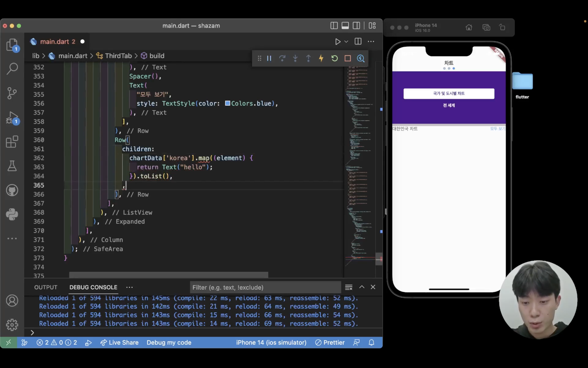Open flutter folder on desktop

pyautogui.click(x=522, y=85)
